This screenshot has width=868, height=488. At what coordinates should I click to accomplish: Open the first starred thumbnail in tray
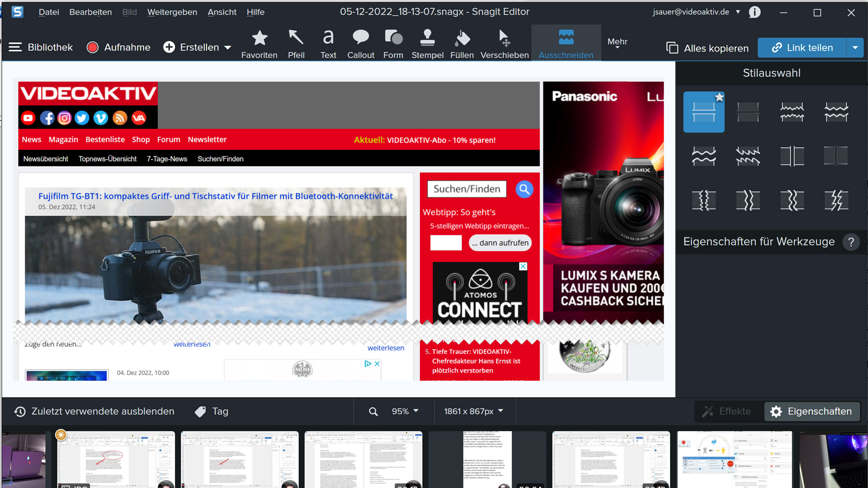(x=116, y=459)
